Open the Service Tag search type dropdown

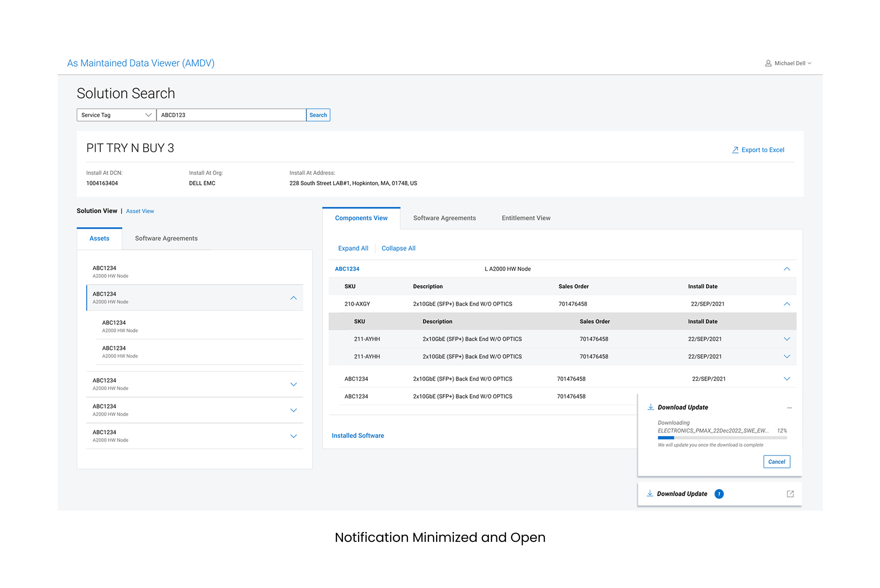116,115
